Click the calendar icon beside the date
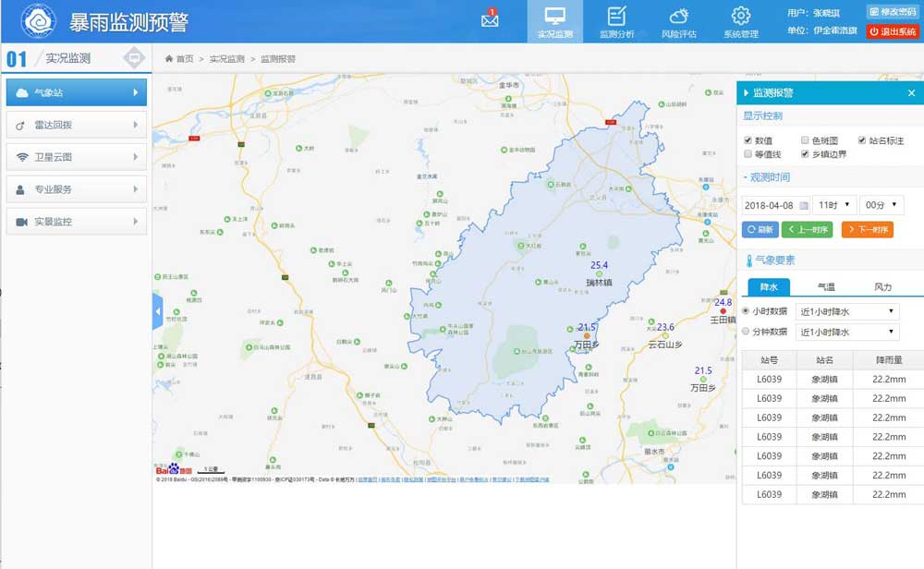Screen dimensions: 924x569 (x=803, y=205)
